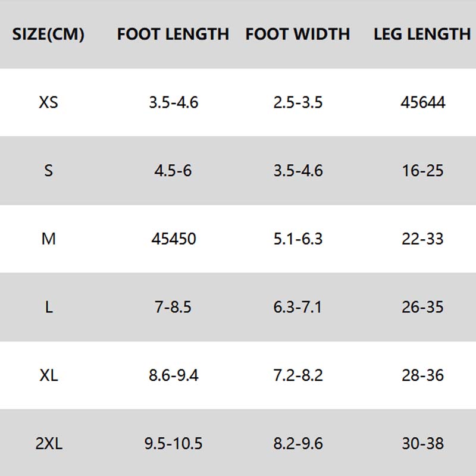476x476 pixels.
Task: Click the XS foot length value 3.5-4.6
Action: (x=173, y=102)
